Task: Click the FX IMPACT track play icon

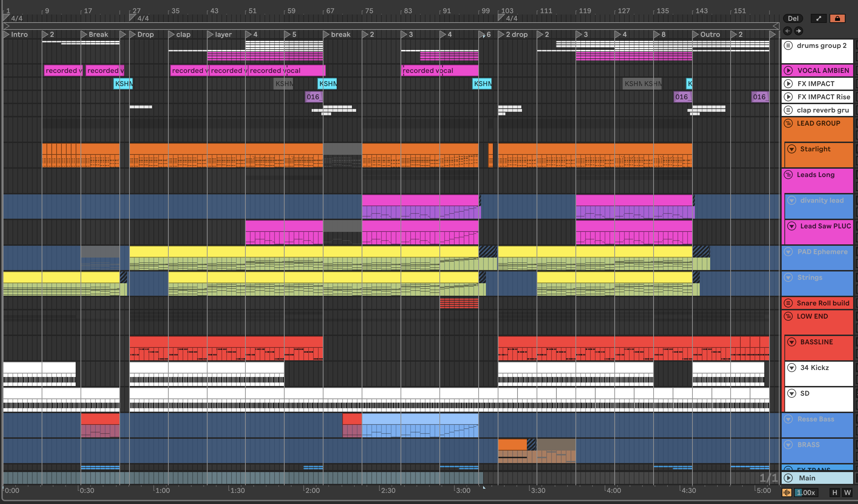Action: [x=789, y=84]
